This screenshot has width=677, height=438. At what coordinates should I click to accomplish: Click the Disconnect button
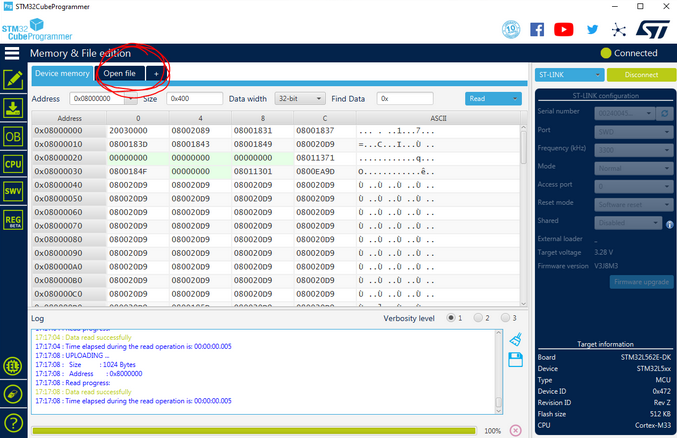pos(641,75)
